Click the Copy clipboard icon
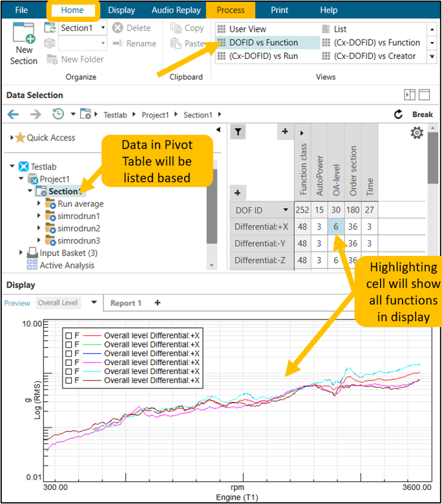 176,28
